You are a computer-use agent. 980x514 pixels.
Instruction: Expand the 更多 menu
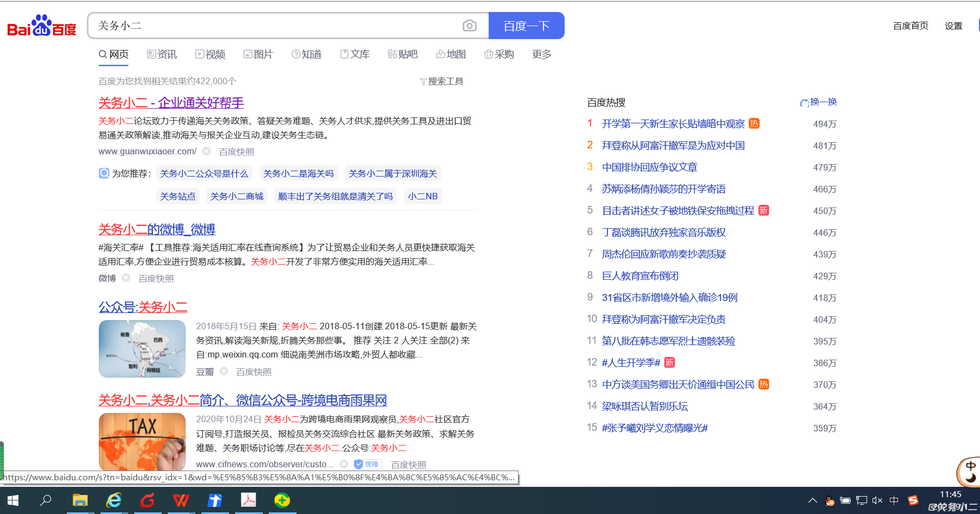541,54
